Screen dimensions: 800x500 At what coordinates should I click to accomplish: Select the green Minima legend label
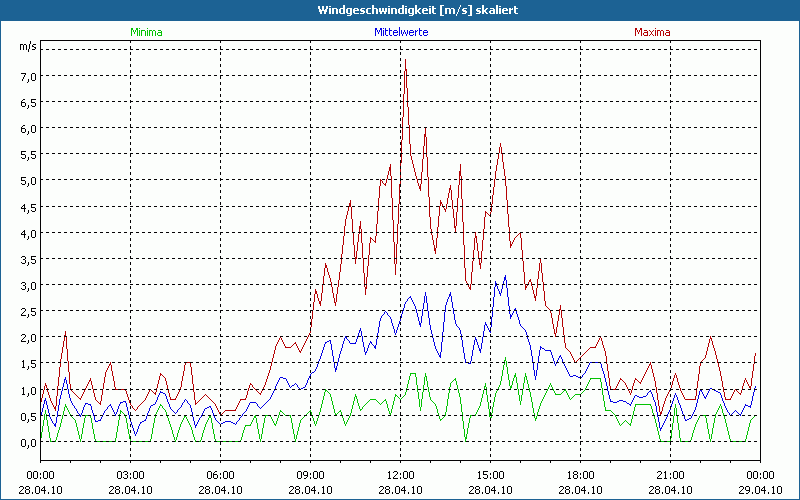146,32
